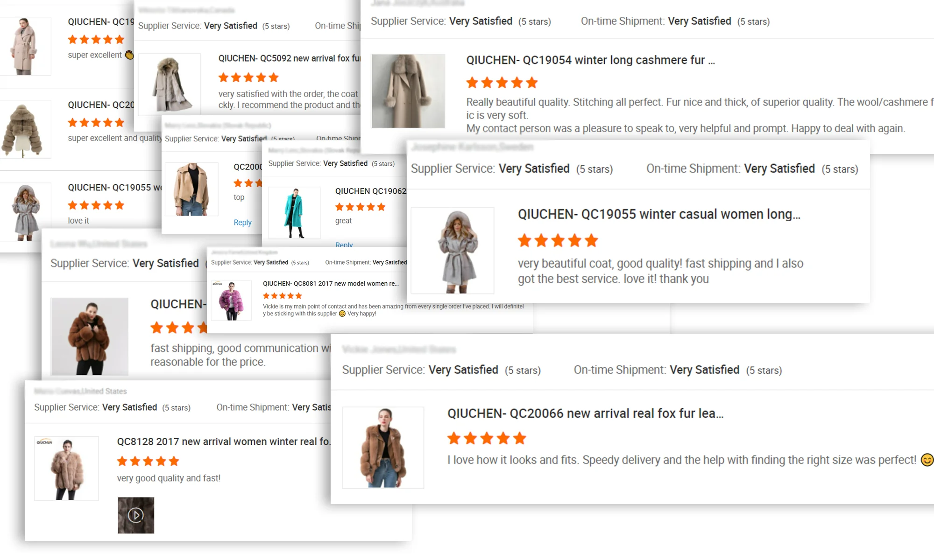Click Reply under the 'great' review
934x560 pixels.
point(344,245)
